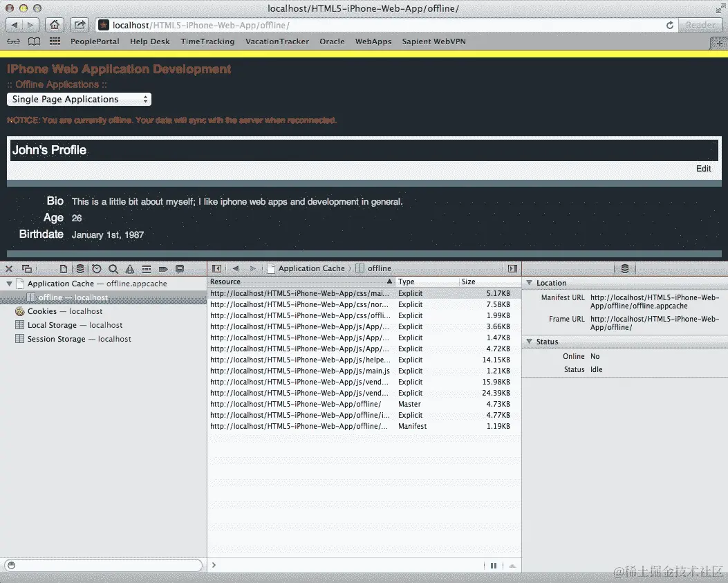Select the 24.39KB resource row

[364, 393]
